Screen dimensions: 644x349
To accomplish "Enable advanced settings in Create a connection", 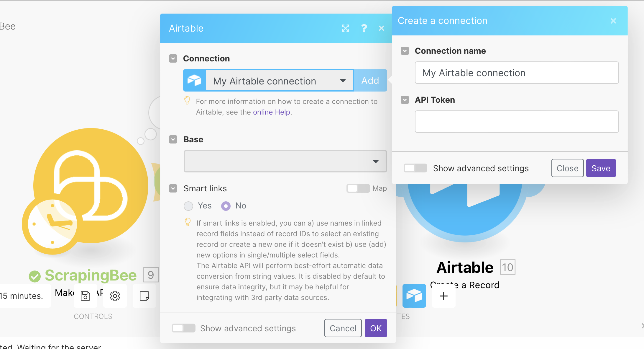I will [415, 168].
